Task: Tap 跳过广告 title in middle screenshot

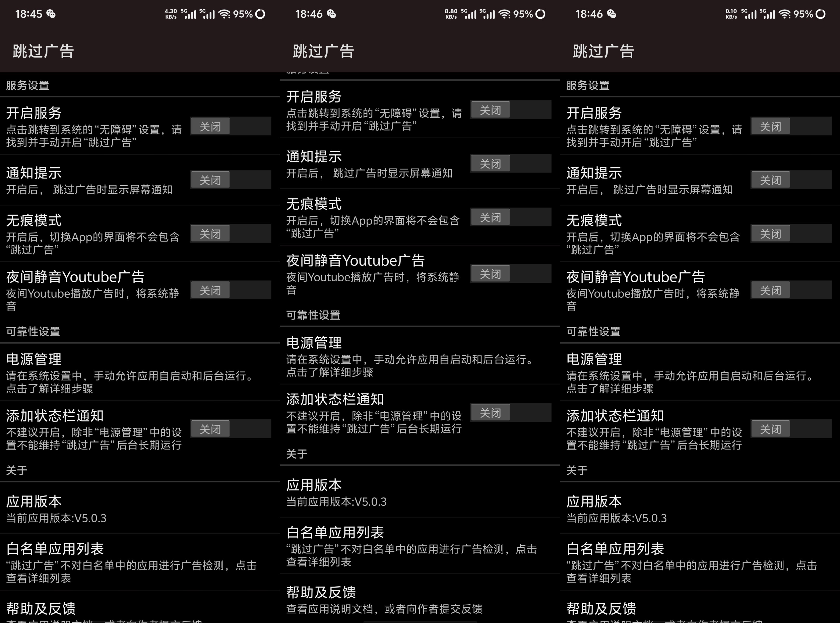Action: click(x=323, y=51)
